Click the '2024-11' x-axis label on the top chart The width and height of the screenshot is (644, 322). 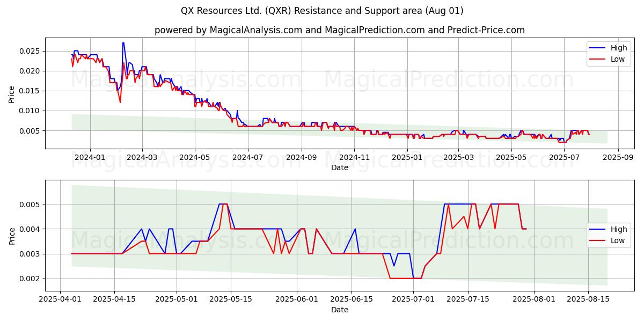tap(354, 157)
